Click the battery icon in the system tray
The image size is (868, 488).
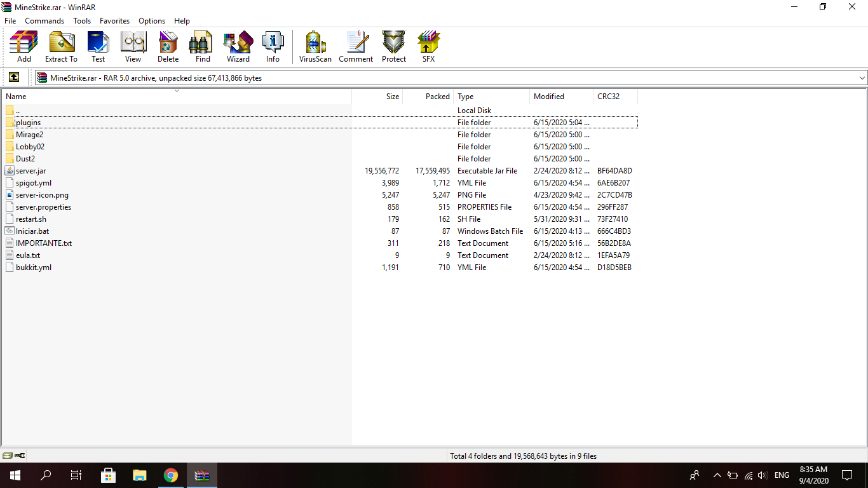(733, 475)
